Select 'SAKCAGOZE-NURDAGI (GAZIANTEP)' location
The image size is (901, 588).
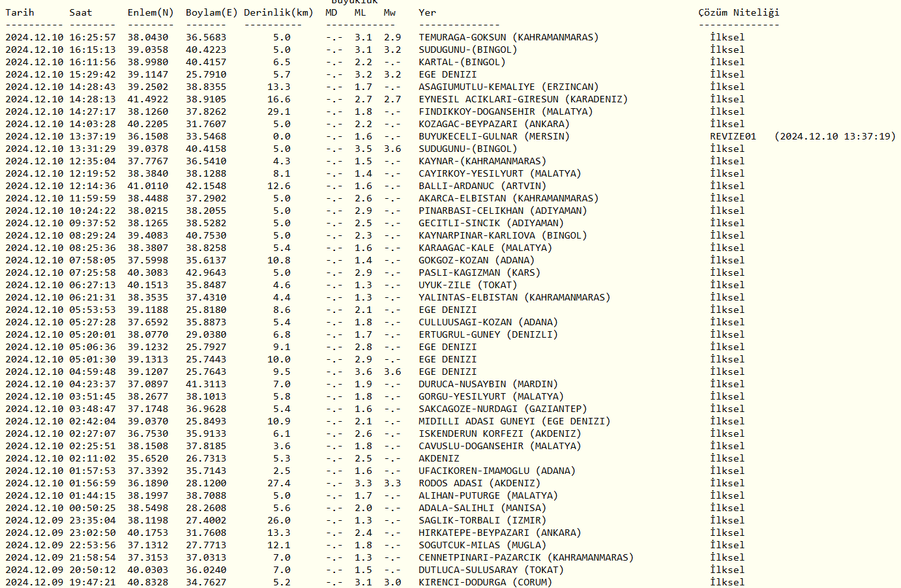(x=503, y=409)
